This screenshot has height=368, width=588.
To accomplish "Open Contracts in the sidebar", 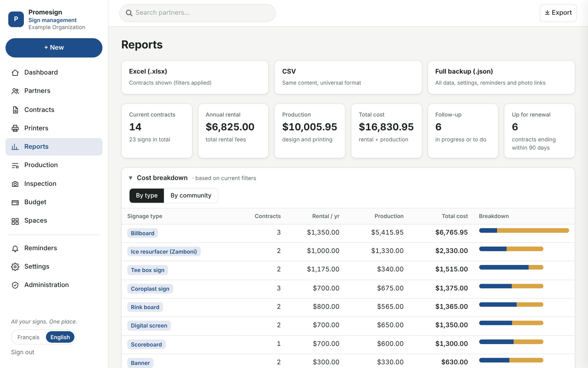I will click(54, 110).
